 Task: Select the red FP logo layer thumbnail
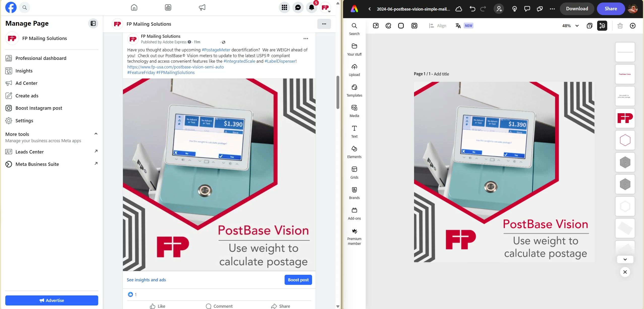(625, 118)
